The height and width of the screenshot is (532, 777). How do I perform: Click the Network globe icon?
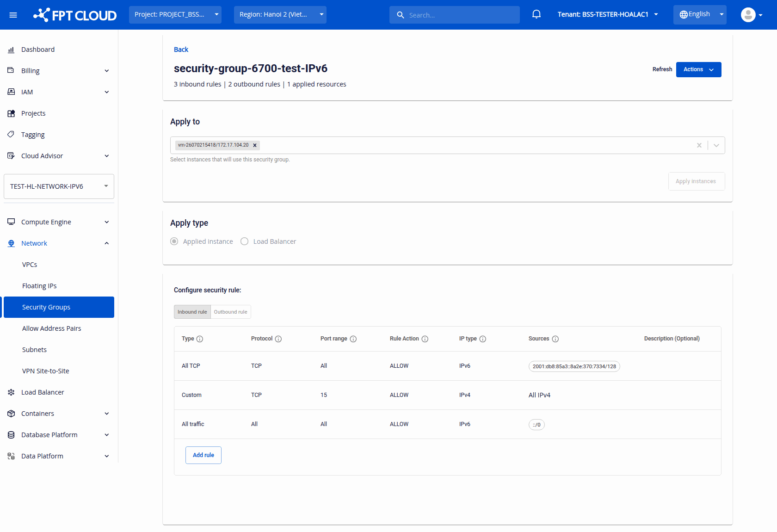coord(11,243)
